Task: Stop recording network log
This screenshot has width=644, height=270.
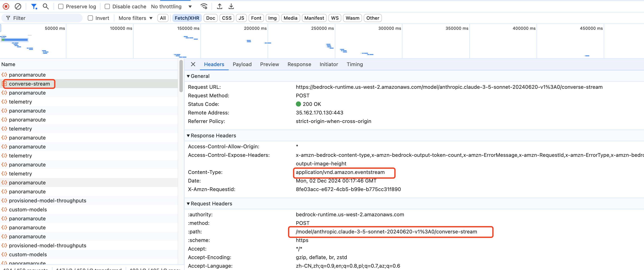Action: point(6,6)
